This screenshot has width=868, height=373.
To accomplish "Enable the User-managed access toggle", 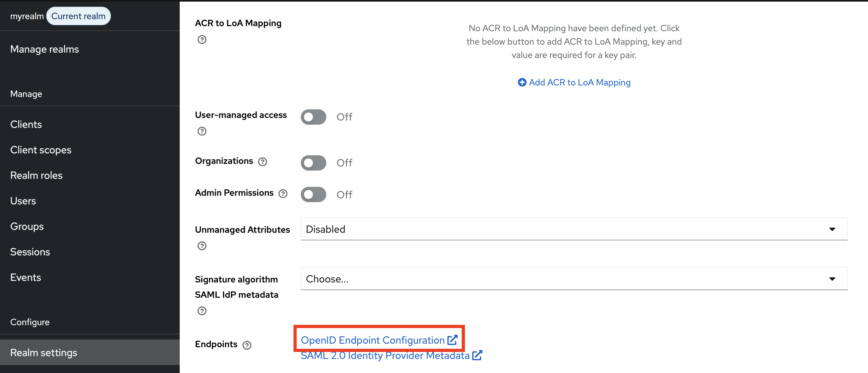I will point(313,117).
